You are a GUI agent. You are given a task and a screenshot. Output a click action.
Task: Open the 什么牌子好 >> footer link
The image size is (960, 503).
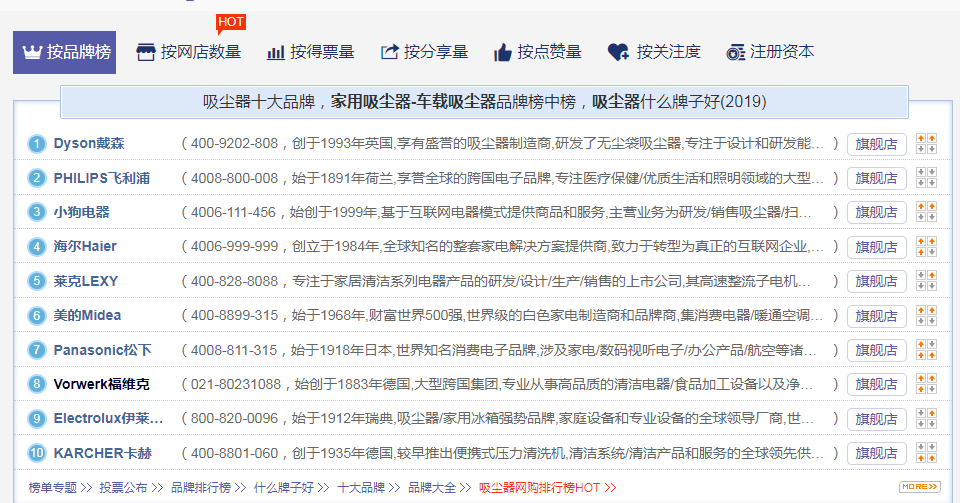coord(291,488)
